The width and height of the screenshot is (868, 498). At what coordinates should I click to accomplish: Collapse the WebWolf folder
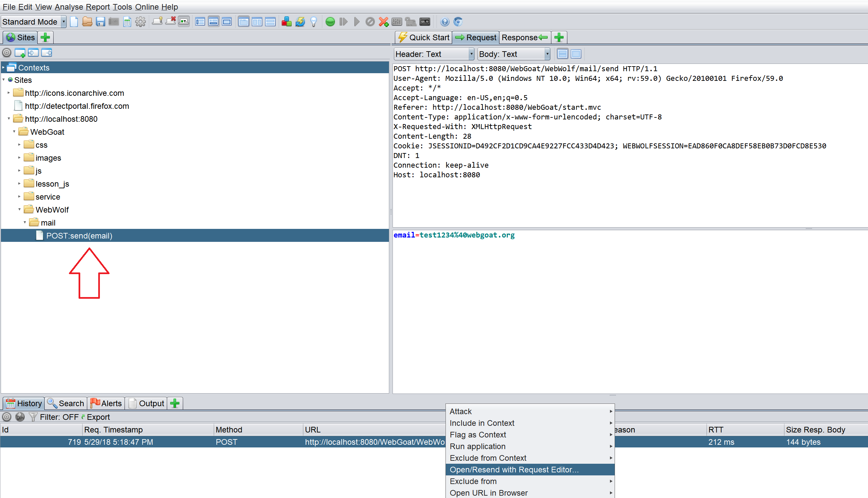coord(20,210)
